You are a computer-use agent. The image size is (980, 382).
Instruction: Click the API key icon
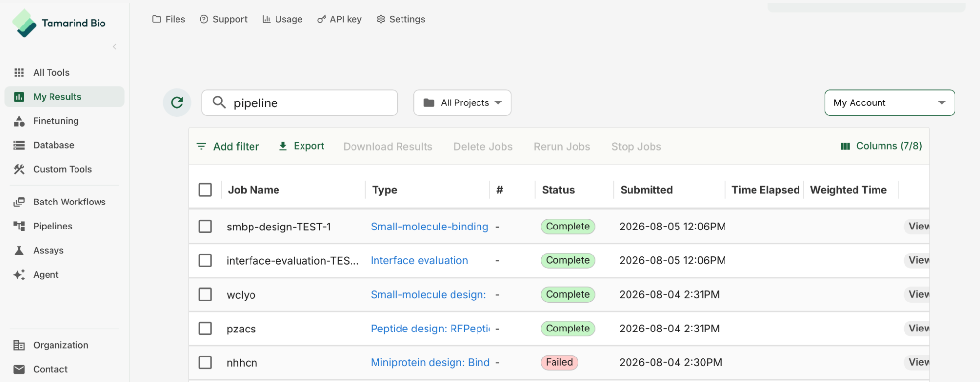(x=321, y=19)
